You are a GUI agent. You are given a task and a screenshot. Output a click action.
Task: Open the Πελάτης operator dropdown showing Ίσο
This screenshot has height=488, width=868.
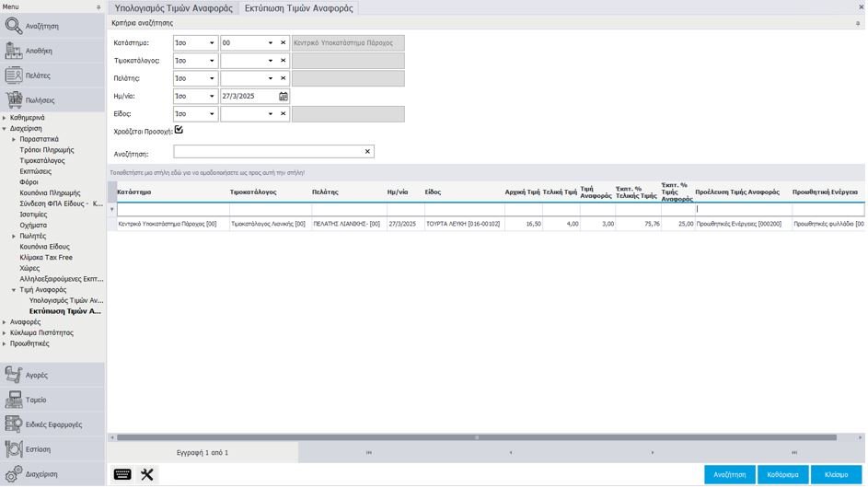pos(212,78)
